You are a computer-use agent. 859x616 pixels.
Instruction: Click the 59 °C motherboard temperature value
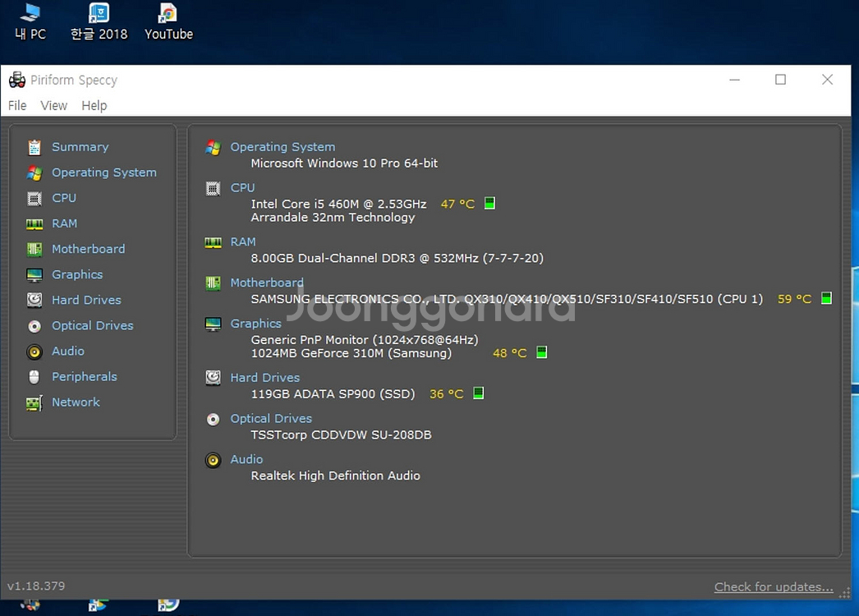tap(794, 299)
